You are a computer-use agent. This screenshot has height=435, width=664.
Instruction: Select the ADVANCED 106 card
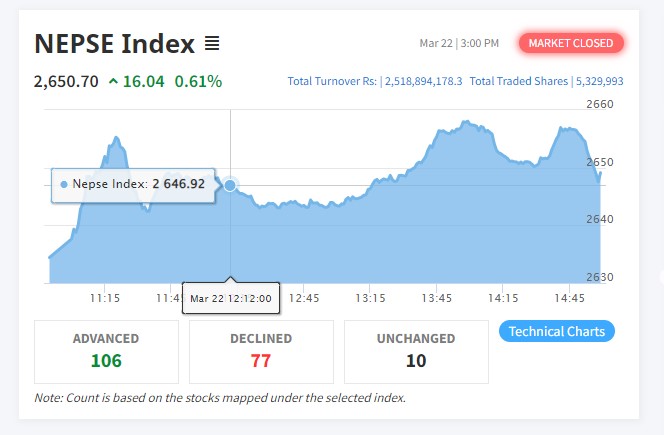point(106,352)
